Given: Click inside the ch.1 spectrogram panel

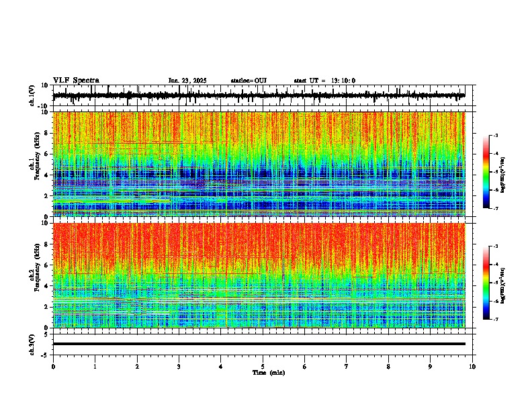Looking at the screenshot, I should [x=259, y=164].
